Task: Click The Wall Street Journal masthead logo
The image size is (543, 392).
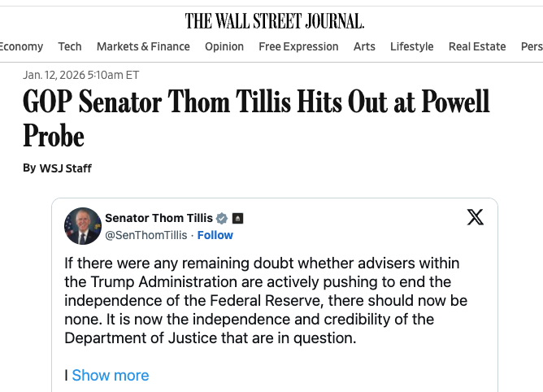Action: coord(275,20)
